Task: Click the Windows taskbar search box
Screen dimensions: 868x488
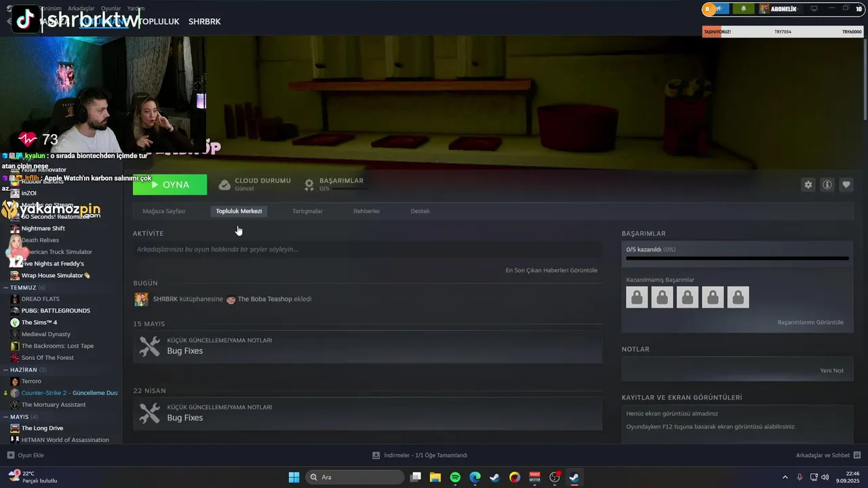Action: 355,477
